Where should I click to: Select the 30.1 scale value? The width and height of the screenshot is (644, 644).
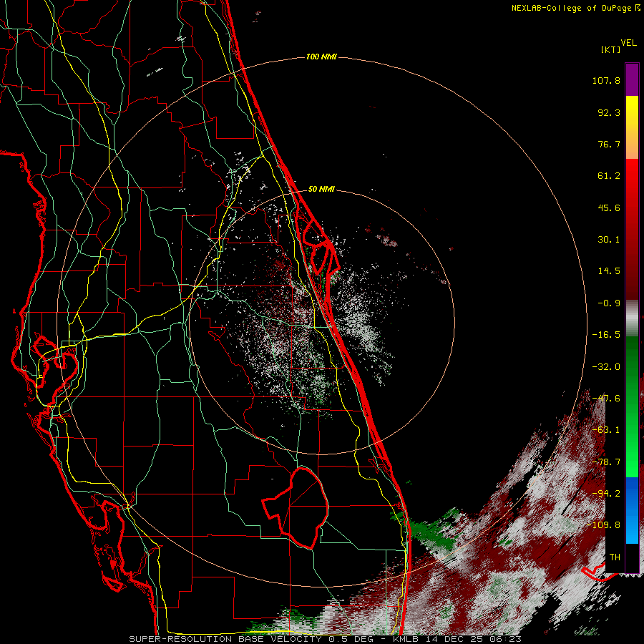[x=609, y=240]
